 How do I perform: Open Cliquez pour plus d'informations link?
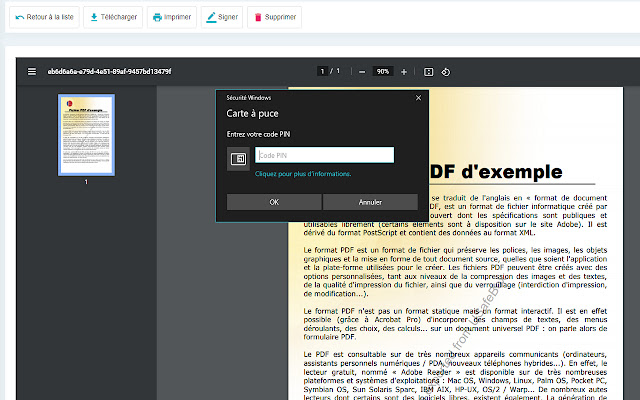click(x=303, y=174)
